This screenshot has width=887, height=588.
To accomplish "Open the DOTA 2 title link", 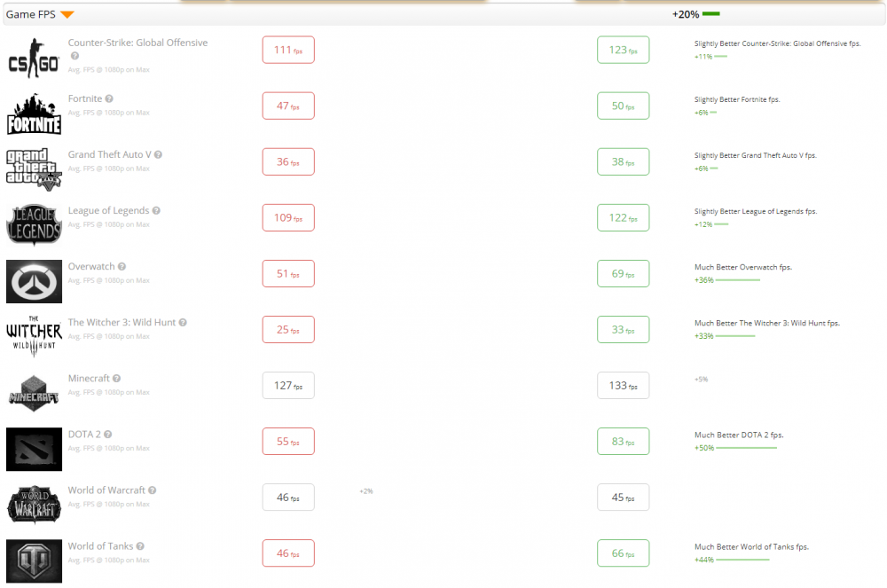I will tap(84, 435).
